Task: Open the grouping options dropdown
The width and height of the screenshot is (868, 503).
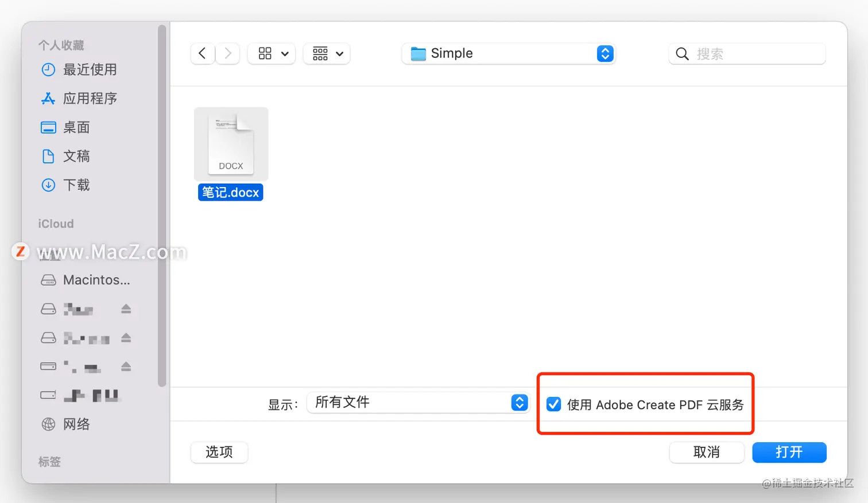Action: [x=327, y=53]
